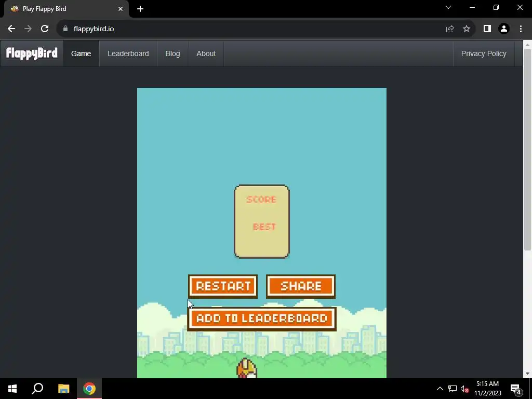Click the browser forward arrow
This screenshot has width=532, height=399.
[x=28, y=29]
